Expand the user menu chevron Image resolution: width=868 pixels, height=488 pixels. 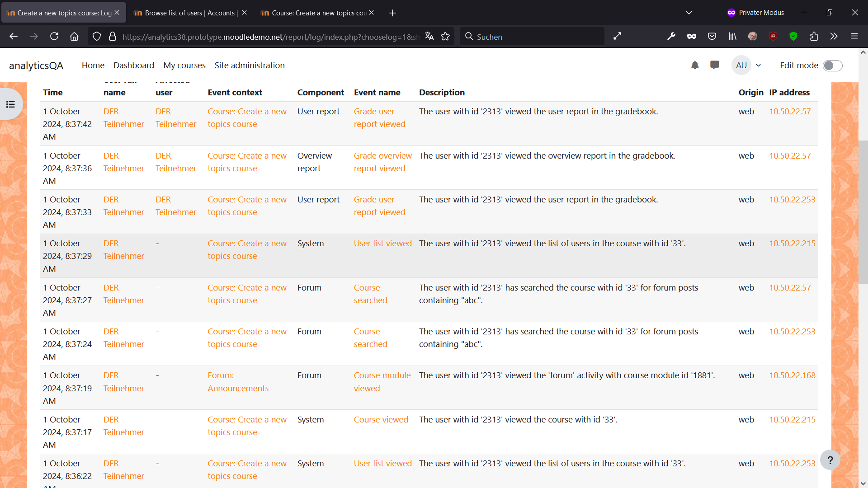coord(759,65)
